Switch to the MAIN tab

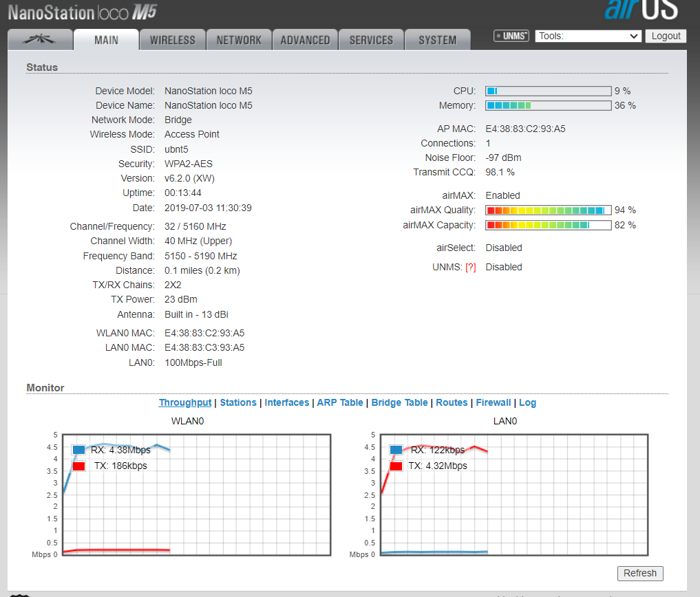click(106, 40)
